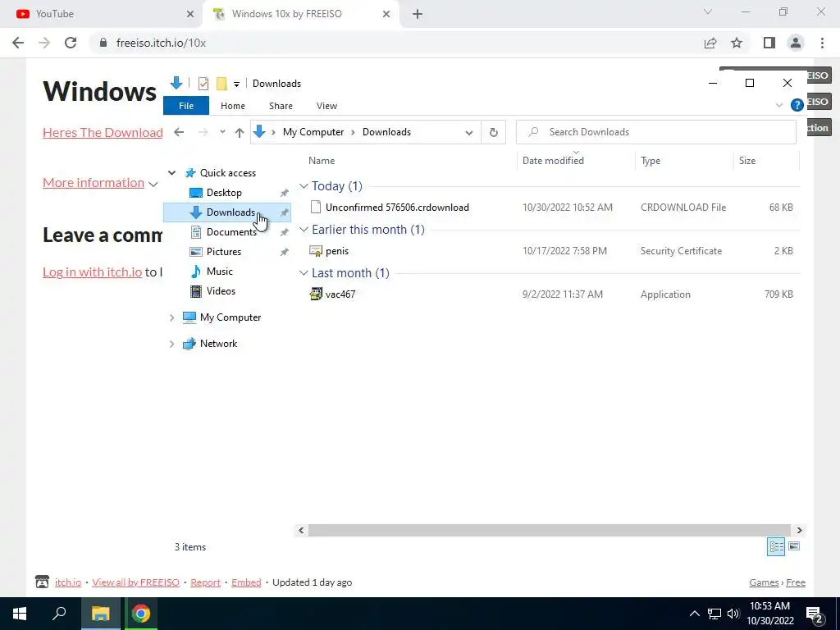Switch to the Home ribbon tab
Image resolution: width=840 pixels, height=630 pixels.
point(232,106)
